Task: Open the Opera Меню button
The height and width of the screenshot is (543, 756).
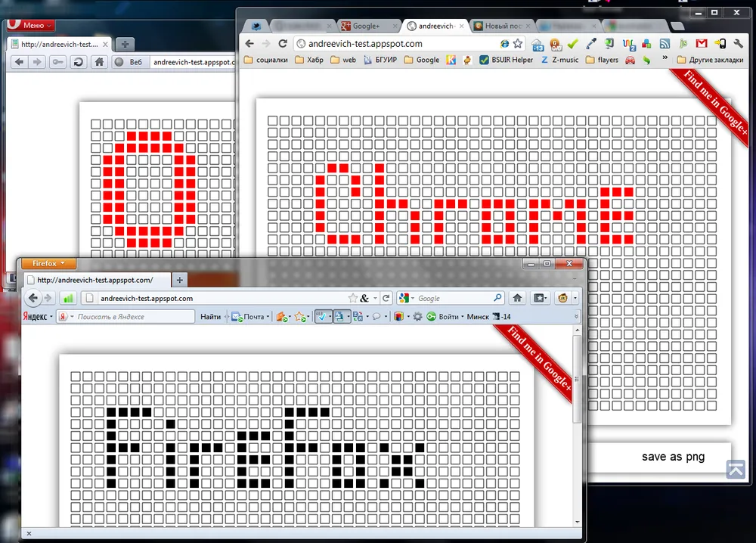Action: point(30,25)
